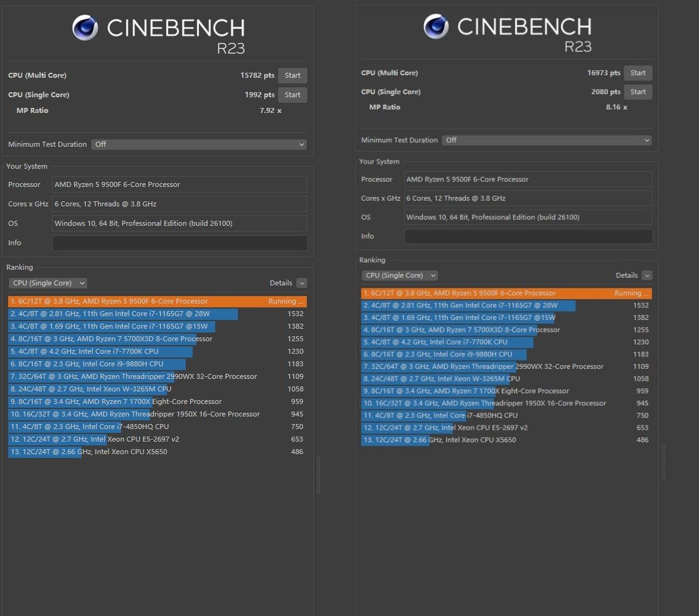
Task: Select Xeon X5650 row in left window
Action: (x=157, y=452)
